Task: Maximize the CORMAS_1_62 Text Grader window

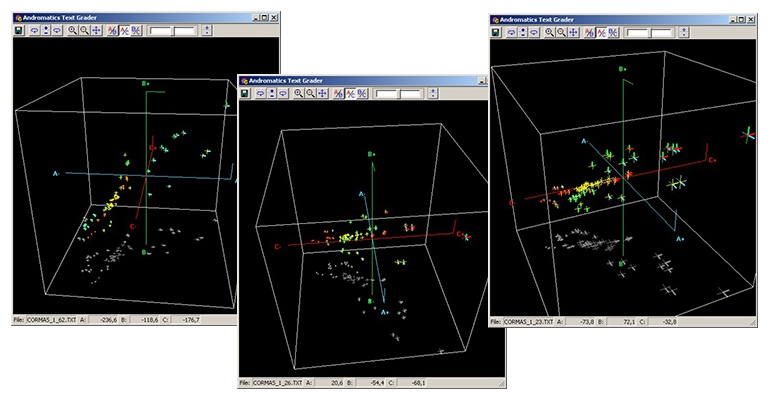Action: 262,17
